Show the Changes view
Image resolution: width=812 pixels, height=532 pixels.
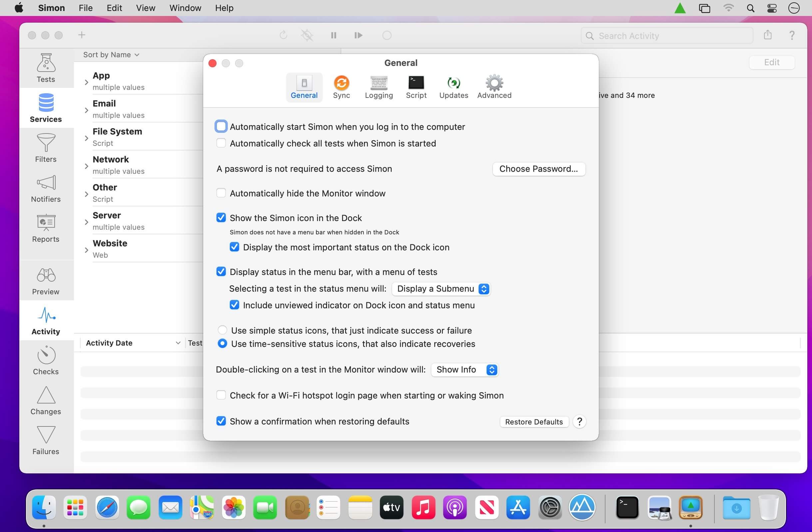[46, 400]
